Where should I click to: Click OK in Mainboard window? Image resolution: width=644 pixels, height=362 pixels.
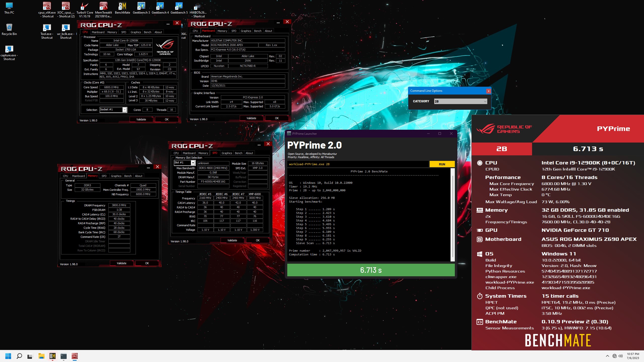tap(277, 118)
